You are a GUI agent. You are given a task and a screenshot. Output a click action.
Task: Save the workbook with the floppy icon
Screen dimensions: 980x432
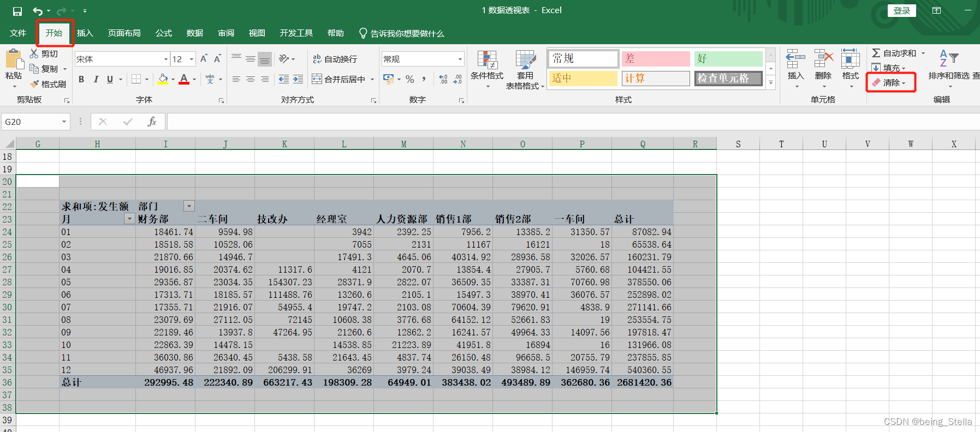[x=17, y=11]
